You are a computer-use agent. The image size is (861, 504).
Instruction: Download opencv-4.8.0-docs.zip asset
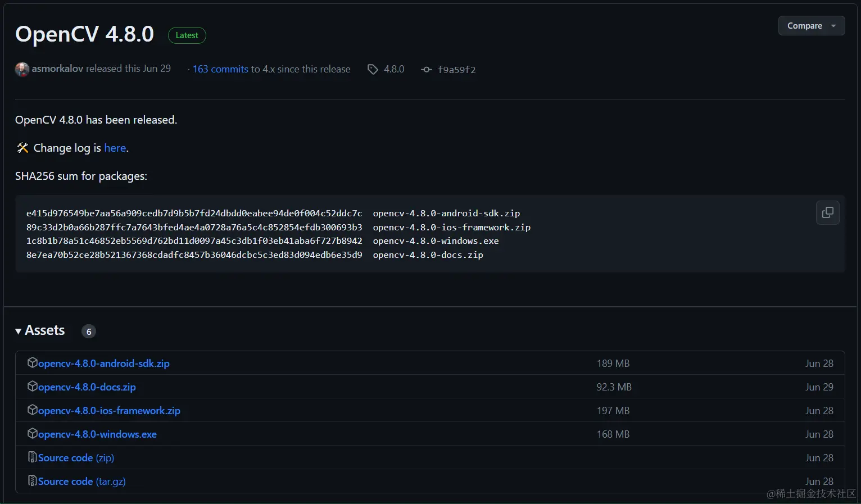[87, 387]
